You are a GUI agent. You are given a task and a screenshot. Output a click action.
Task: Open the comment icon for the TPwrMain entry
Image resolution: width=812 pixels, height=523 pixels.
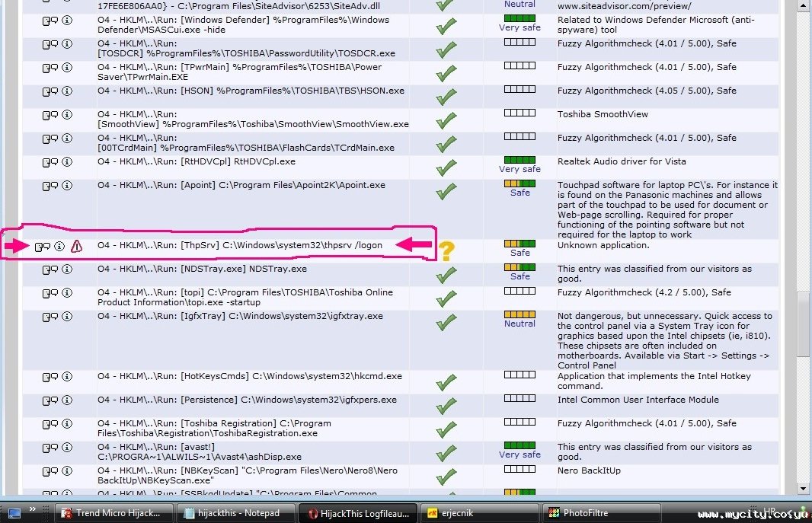click(x=50, y=68)
